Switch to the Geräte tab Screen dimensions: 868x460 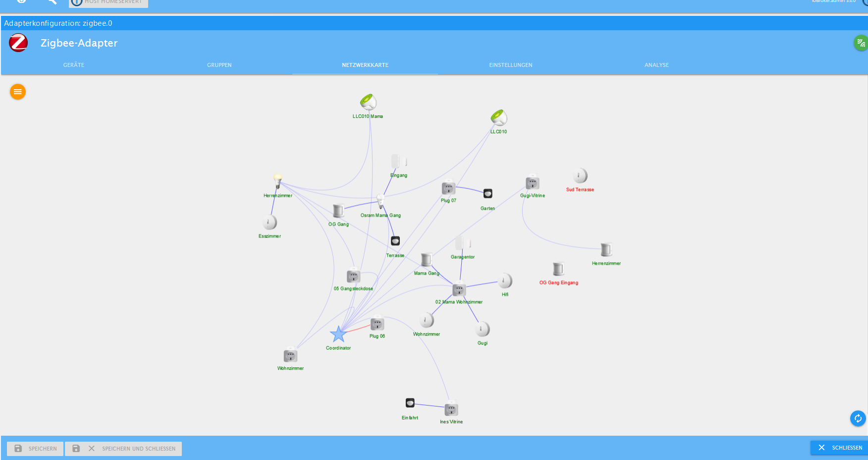pyautogui.click(x=74, y=65)
